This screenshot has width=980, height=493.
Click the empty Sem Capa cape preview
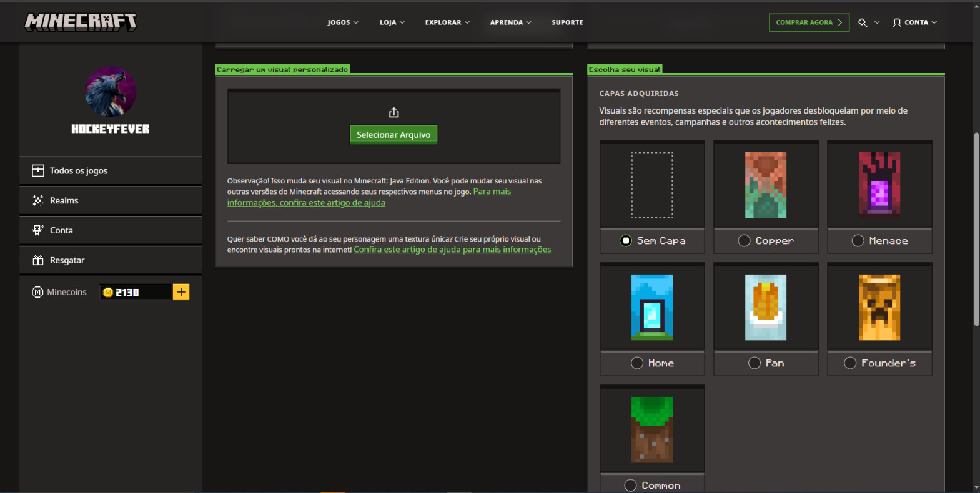(x=652, y=185)
